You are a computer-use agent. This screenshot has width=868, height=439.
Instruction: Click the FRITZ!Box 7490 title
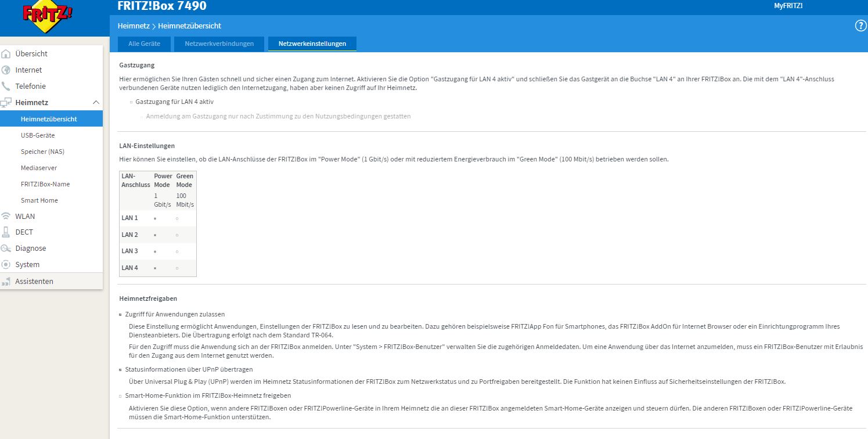[x=162, y=6]
